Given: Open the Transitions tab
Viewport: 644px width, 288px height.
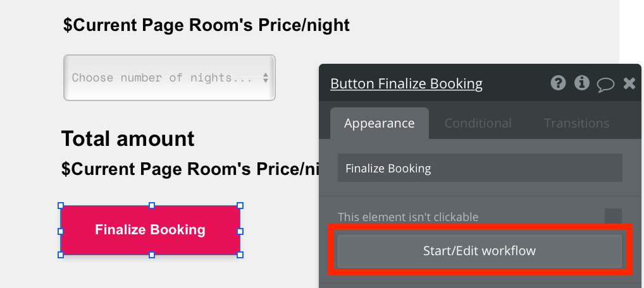Looking at the screenshot, I should point(577,123).
